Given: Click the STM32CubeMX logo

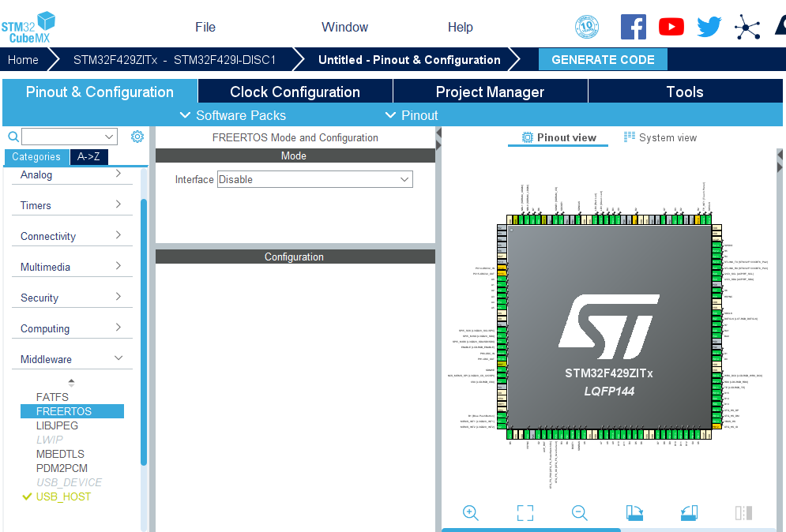Looking at the screenshot, I should coord(28,28).
